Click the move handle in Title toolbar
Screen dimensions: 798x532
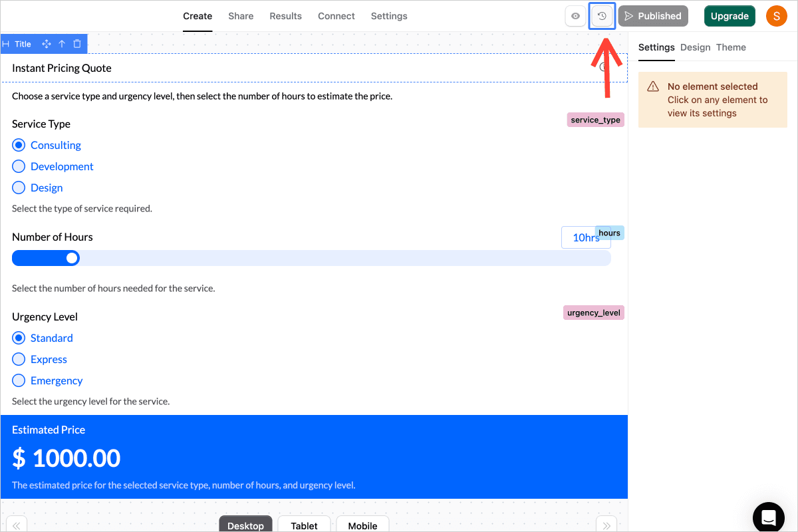pyautogui.click(x=47, y=44)
